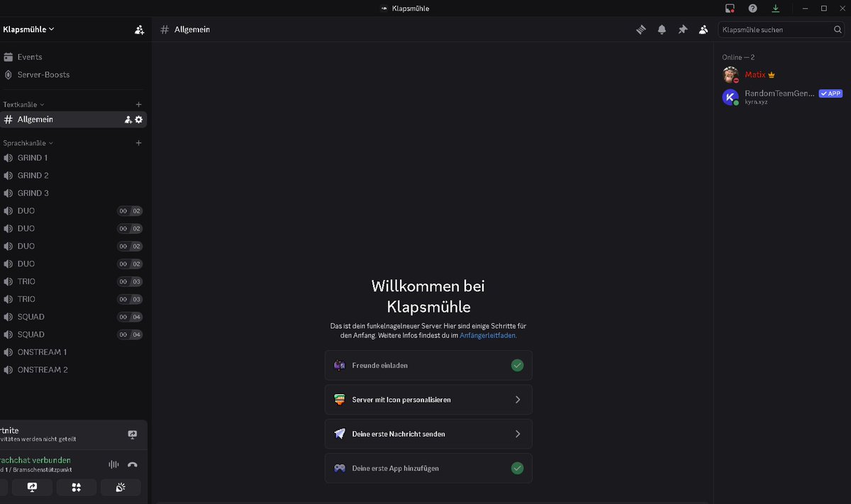Open the soundboard button
This screenshot has height=504, width=851.
[121, 487]
